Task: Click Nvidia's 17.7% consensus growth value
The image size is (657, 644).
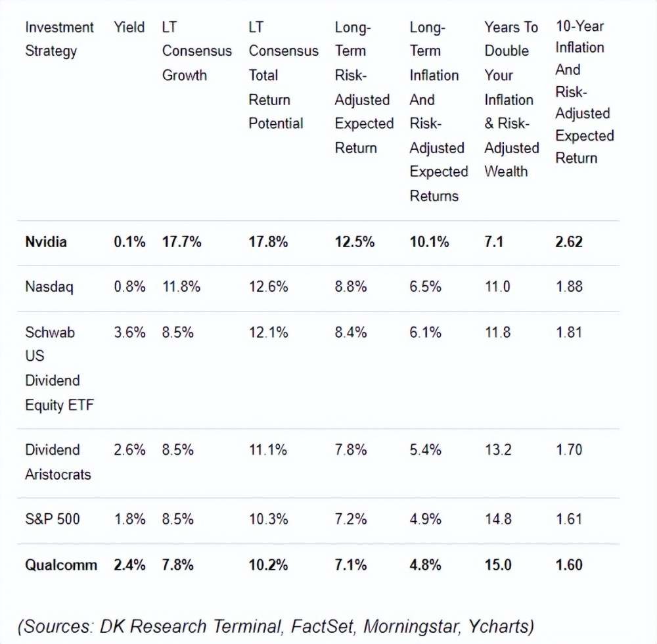Action: [x=181, y=242]
